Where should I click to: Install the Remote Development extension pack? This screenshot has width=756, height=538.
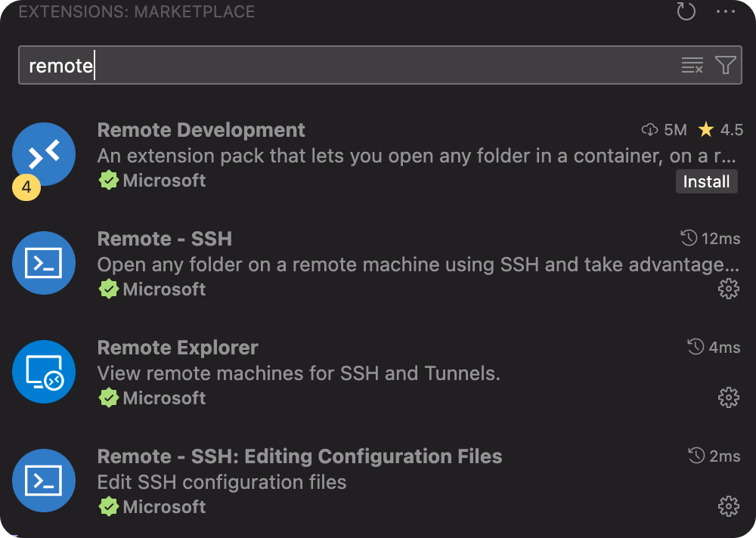[x=706, y=181]
